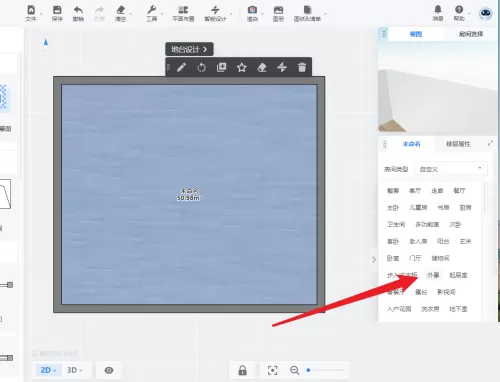
Task: Click the 渲染 render camera icon
Action: (x=252, y=10)
